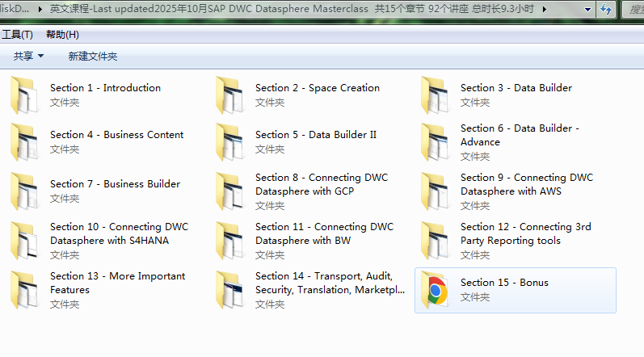The width and height of the screenshot is (644, 357).
Task: Expand the 共享 (Share) dropdown
Action: point(28,57)
